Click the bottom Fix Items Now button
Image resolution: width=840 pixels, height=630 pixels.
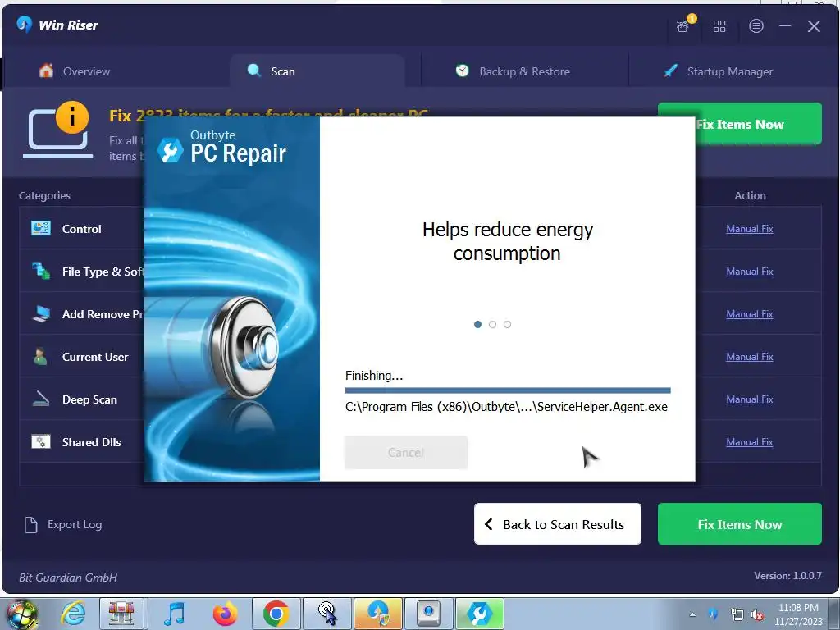pyautogui.click(x=739, y=524)
